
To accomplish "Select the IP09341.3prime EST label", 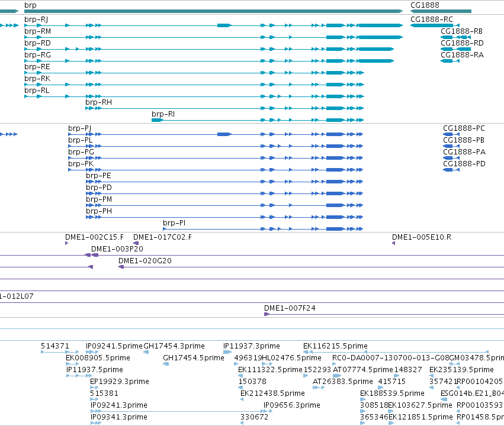I will pos(119,417).
